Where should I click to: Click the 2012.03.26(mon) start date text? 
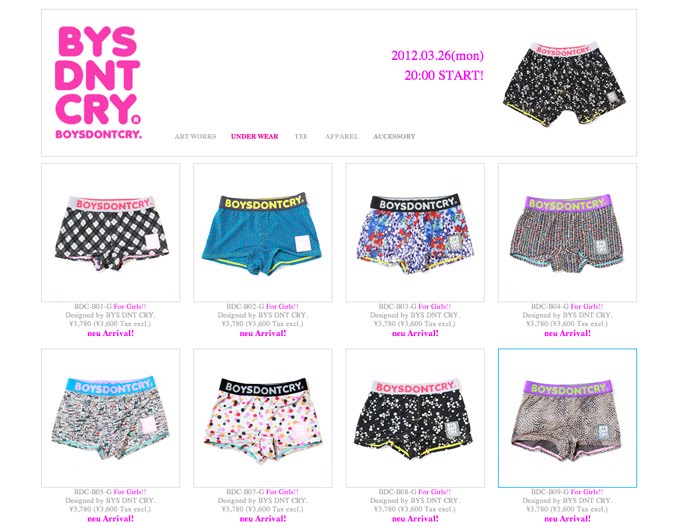[x=437, y=55]
